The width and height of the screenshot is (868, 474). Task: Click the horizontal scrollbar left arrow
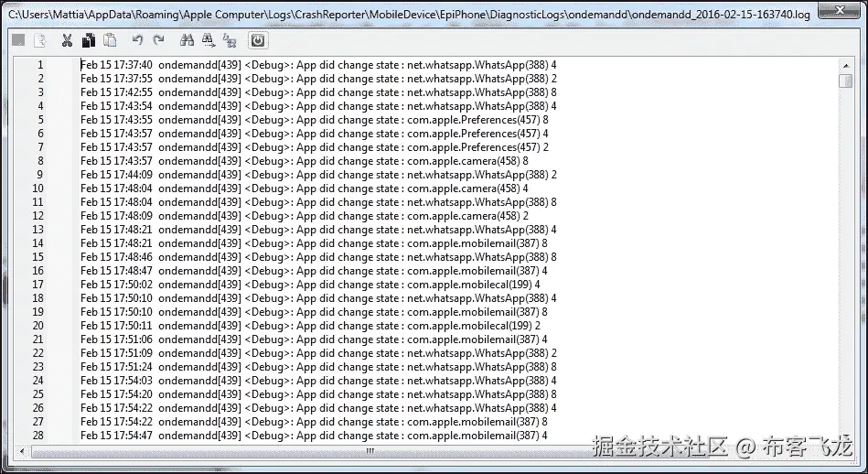click(x=22, y=451)
